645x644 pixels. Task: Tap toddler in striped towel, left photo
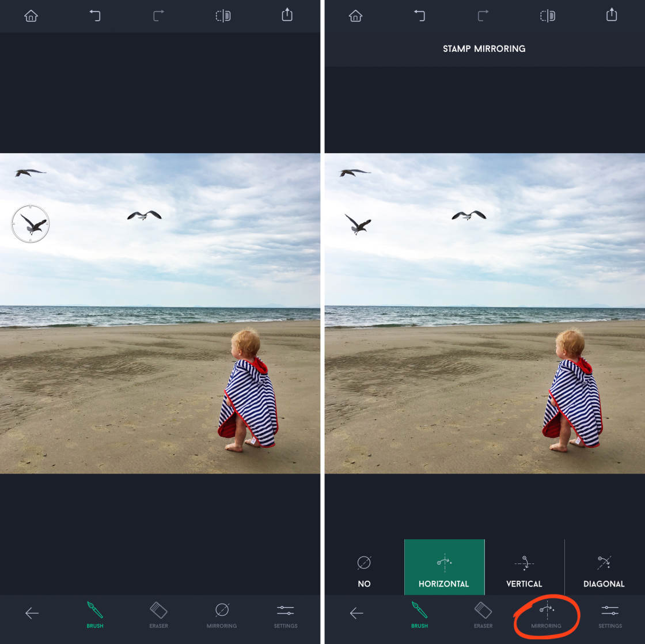point(248,389)
